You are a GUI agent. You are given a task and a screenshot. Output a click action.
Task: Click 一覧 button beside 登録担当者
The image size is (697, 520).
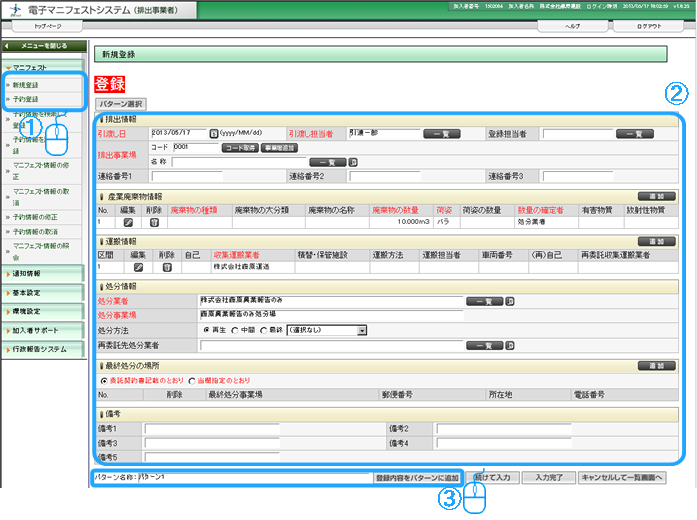click(634, 134)
